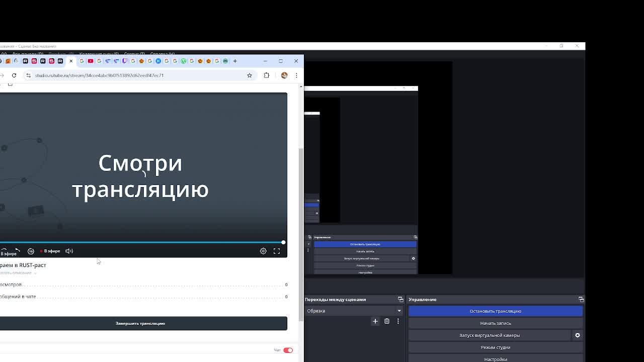Viewport: 644px width, 362px height.
Task: Click the player progress bar handle
Action: pos(283,242)
